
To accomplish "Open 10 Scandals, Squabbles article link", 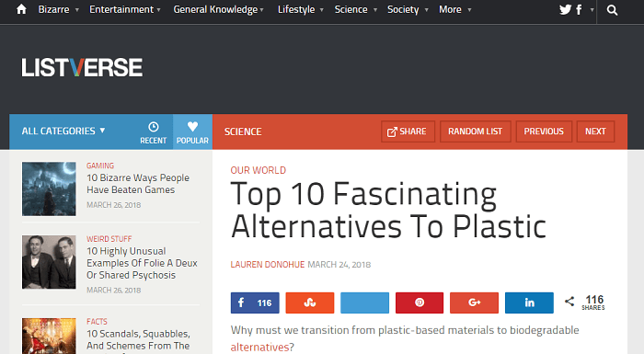I will tap(138, 339).
